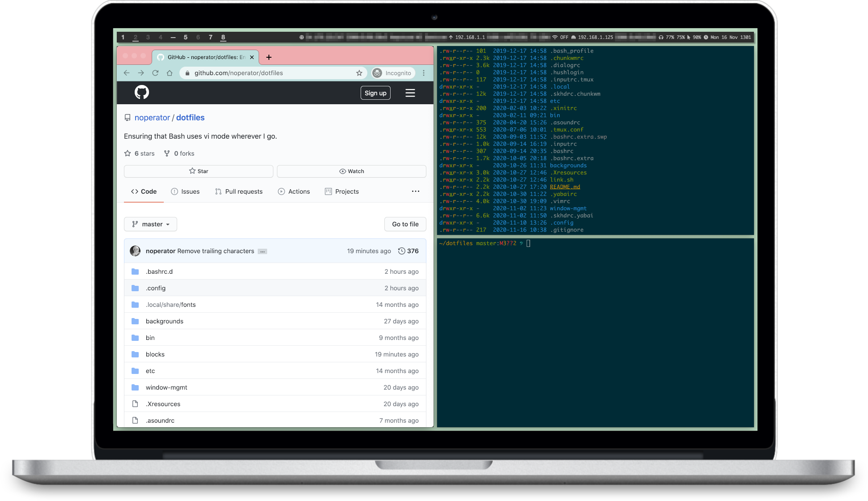Switch to workspace 5 in status bar

[x=186, y=37]
